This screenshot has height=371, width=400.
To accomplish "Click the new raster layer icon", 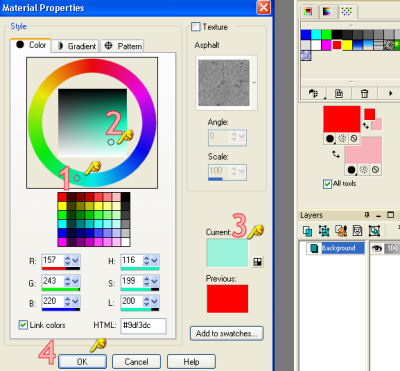I will [x=307, y=231].
